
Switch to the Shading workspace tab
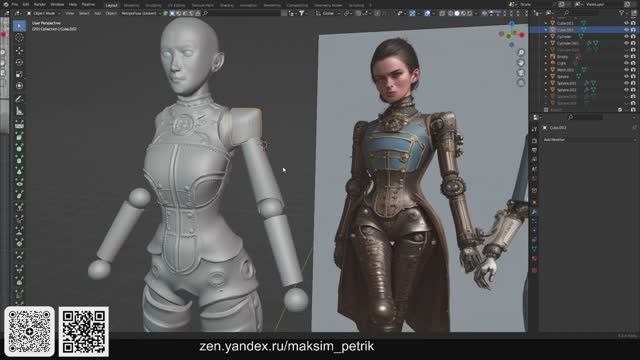pyautogui.click(x=227, y=5)
